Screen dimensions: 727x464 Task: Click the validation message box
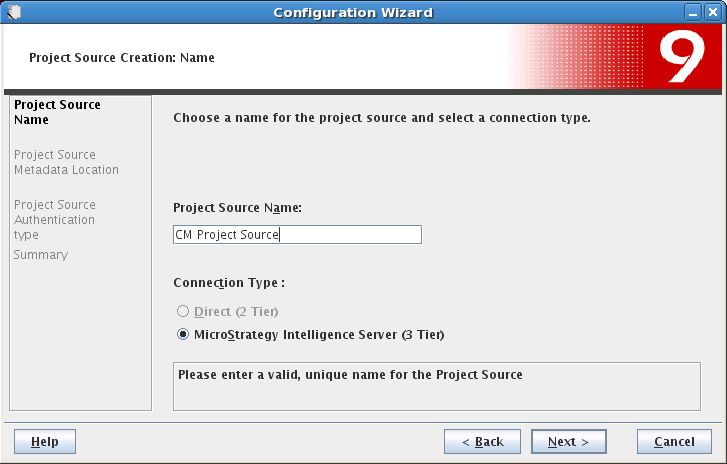tap(437, 386)
